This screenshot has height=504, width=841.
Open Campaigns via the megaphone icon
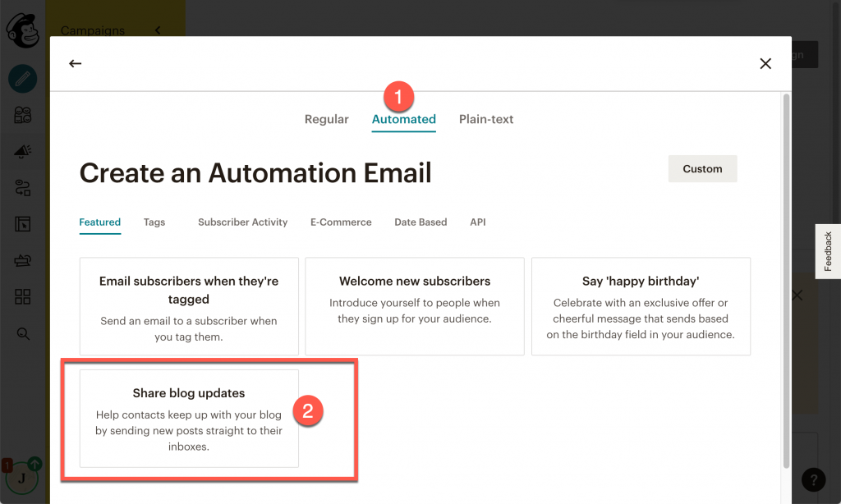pyautogui.click(x=22, y=151)
